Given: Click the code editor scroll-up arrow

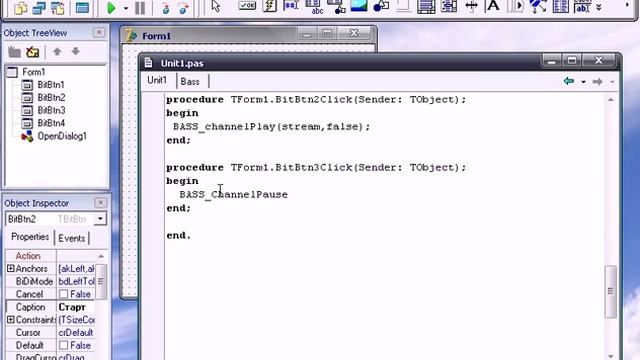Looking at the screenshot, I should [x=611, y=100].
